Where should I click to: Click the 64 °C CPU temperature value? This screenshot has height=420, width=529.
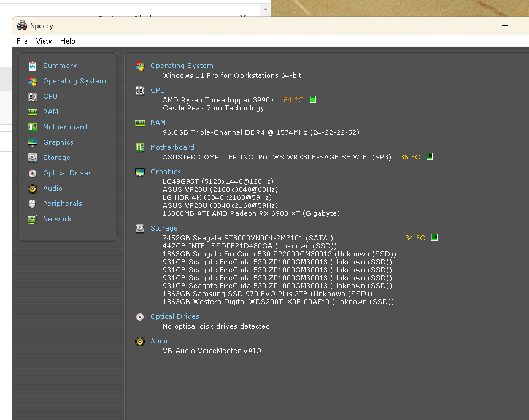[293, 100]
